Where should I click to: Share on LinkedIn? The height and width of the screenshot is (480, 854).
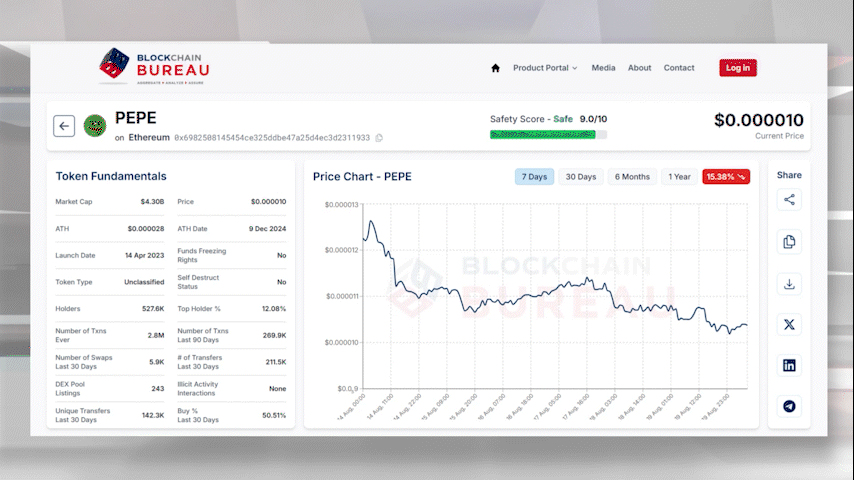point(789,366)
